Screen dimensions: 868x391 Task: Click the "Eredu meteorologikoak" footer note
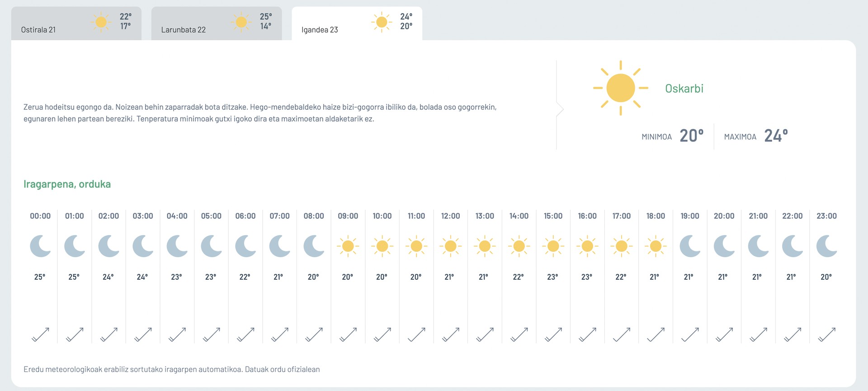172,369
